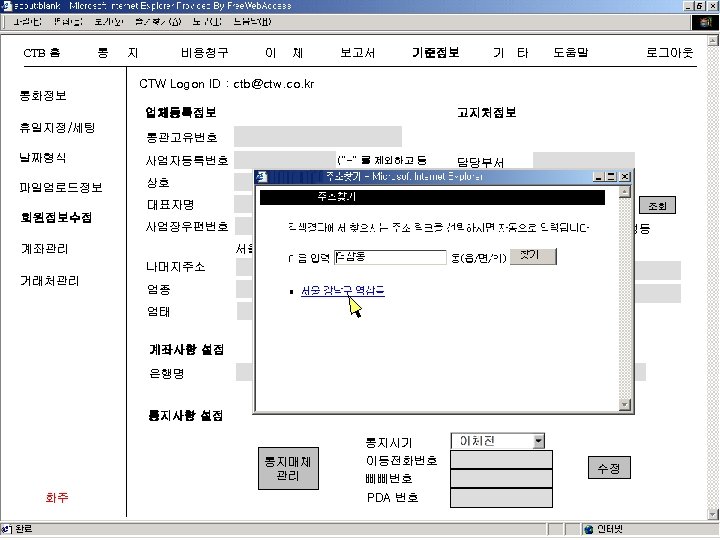720x540 pixels.
Task: Open the 파일(F) menu in the IE menu bar
Action: point(28,22)
